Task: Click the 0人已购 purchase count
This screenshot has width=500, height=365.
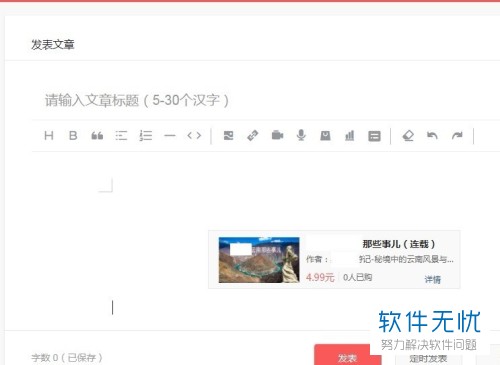Action: coord(357,277)
